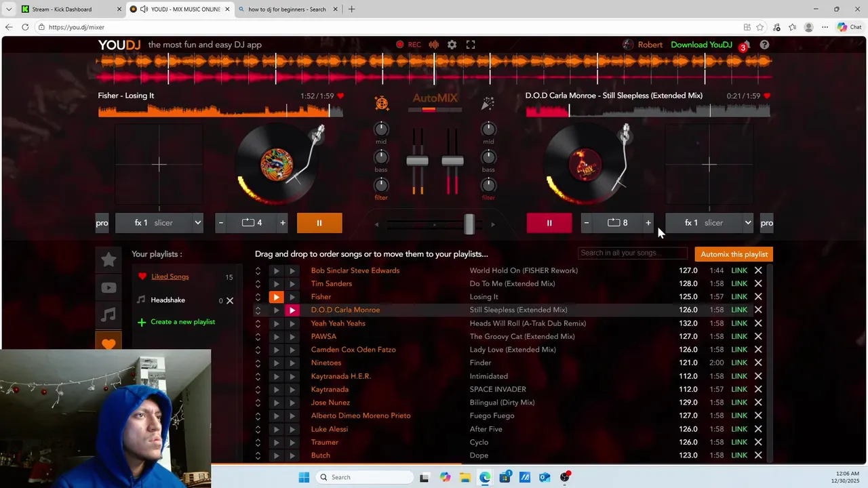Open the audio waveform settings icon

434,45
